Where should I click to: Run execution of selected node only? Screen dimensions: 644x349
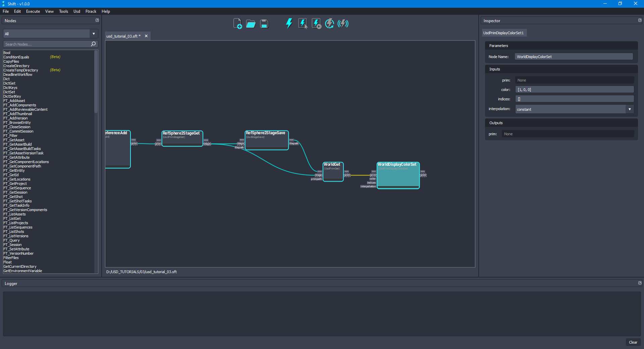(303, 23)
